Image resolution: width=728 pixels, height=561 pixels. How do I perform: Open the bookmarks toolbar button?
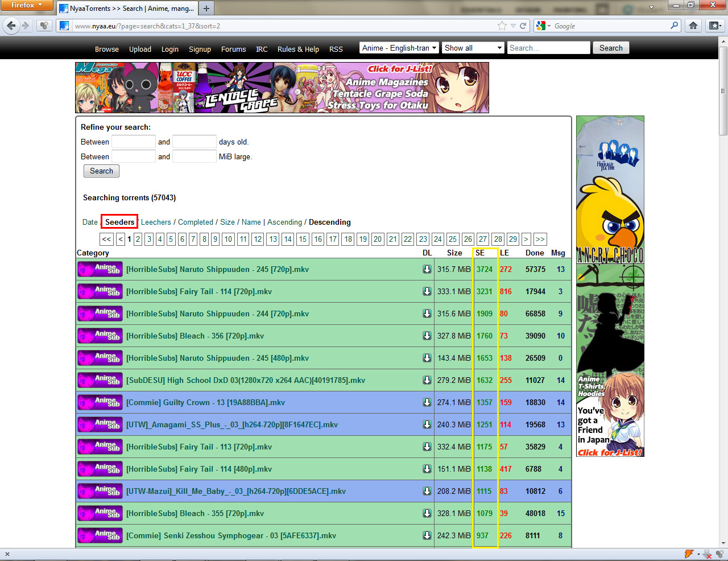(714, 26)
